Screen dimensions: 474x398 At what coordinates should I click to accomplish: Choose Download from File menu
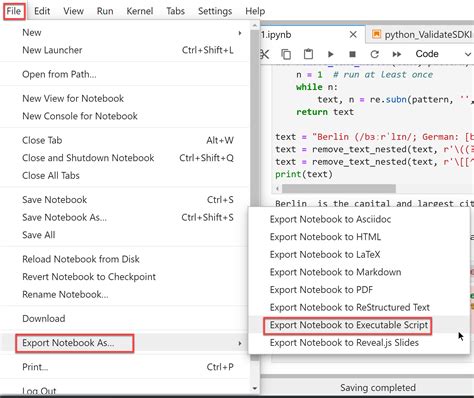point(125,318)
